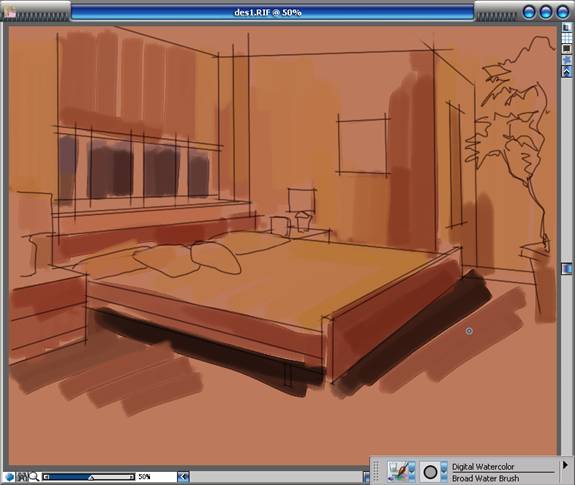
Task: Expand the brush category dropdown arrow
Action: pyautogui.click(x=413, y=471)
